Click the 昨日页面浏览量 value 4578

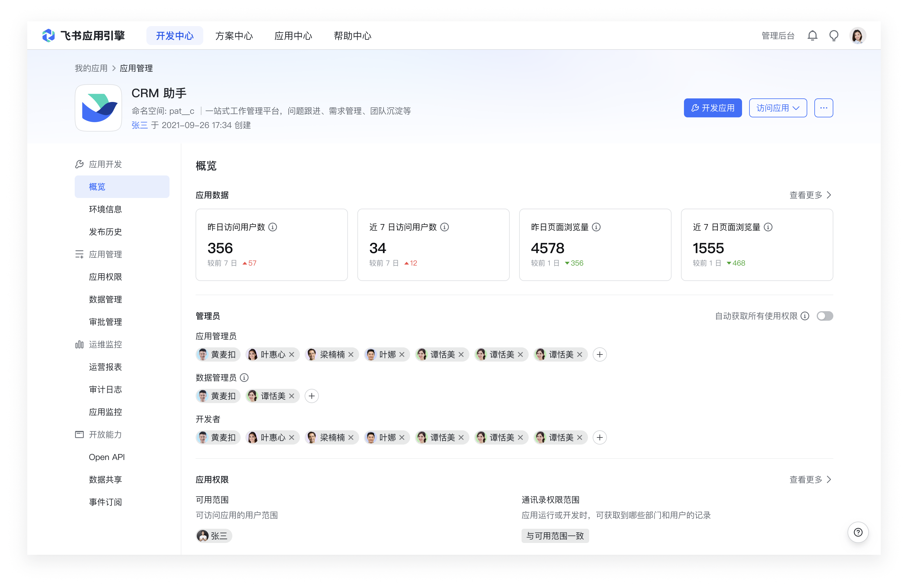[x=547, y=248]
